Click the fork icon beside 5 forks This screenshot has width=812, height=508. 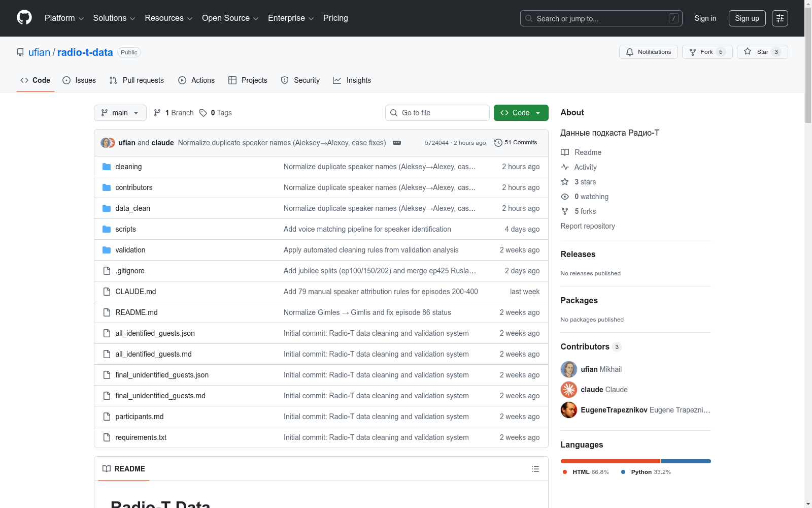pos(565,211)
